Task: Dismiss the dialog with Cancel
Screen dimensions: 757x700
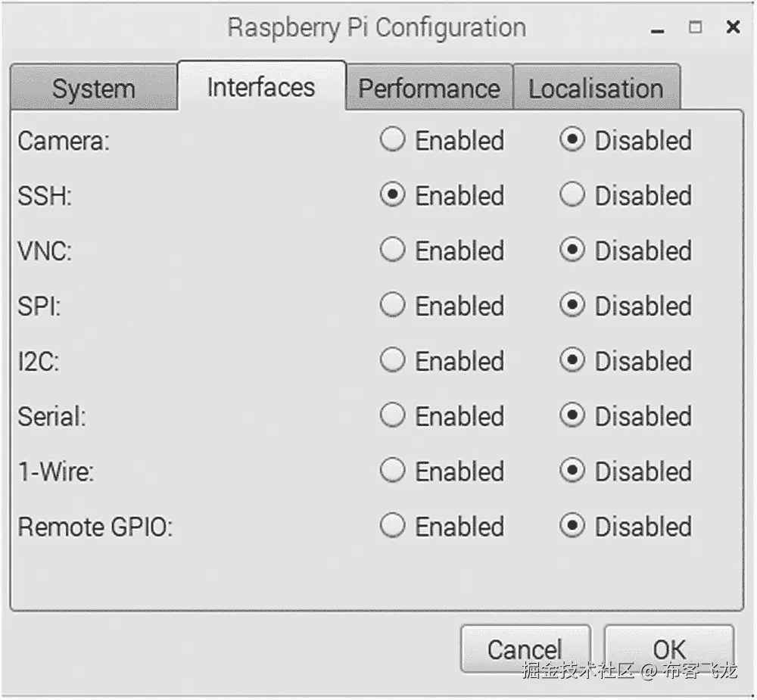Action: tap(525, 649)
